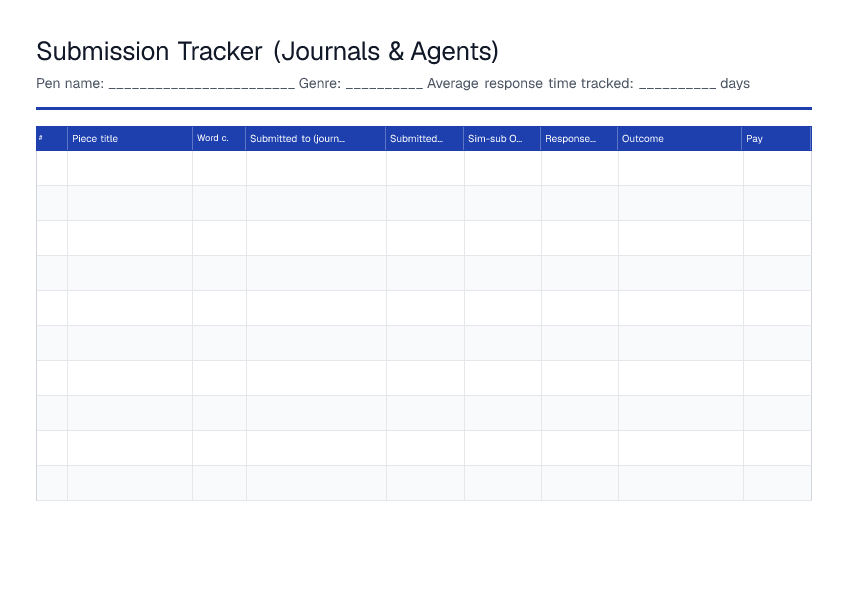This screenshot has width=848, height=600.
Task: Click the 'Average response time tracked:' label
Action: pos(530,84)
